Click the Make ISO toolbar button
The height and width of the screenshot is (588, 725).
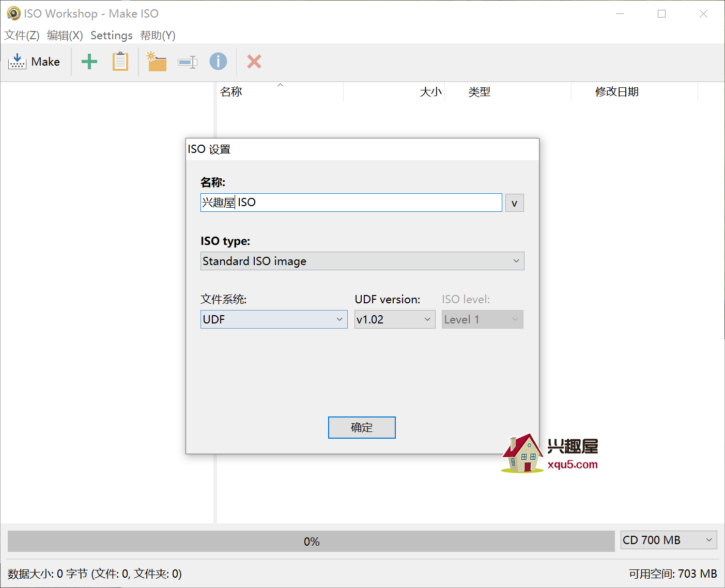click(35, 62)
